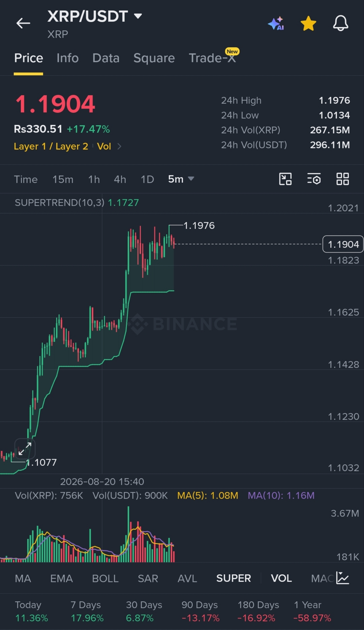Switch to the Price tab
Screen dimensions: 364x630
(29, 58)
